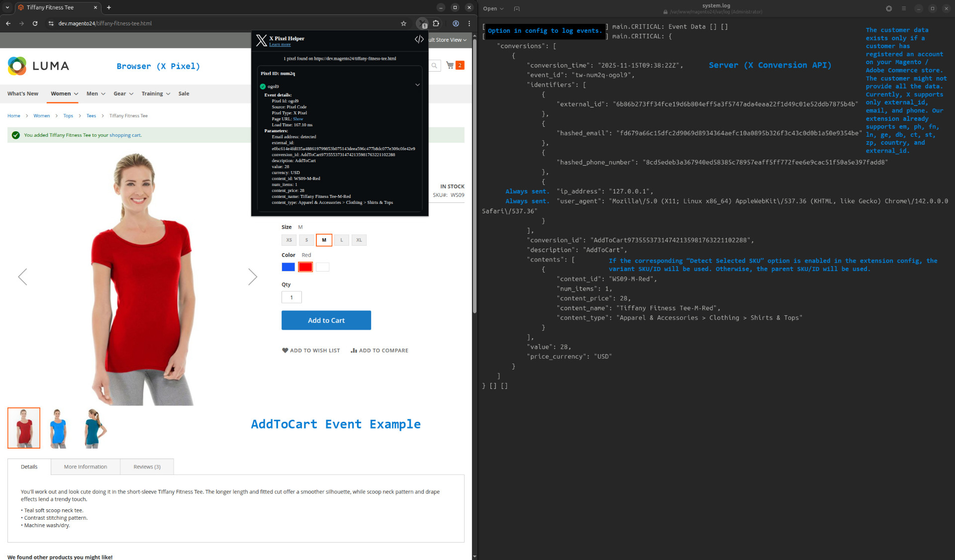Toggle the Show link for Page URL
The image size is (955, 560).
pyautogui.click(x=298, y=119)
